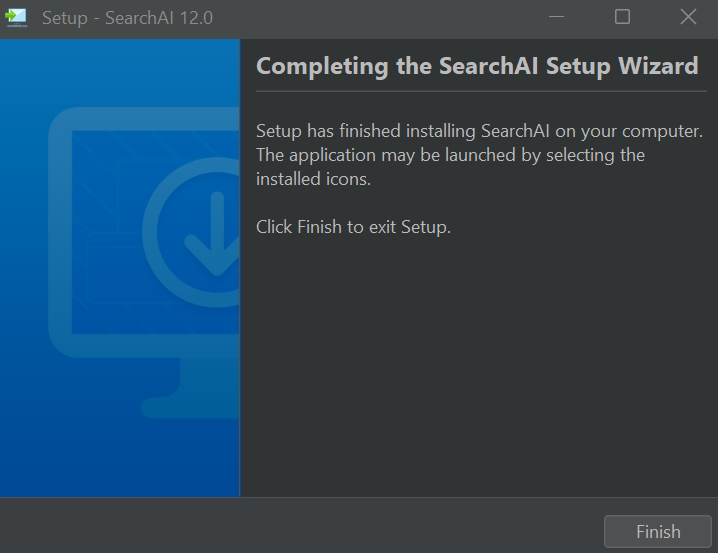
Task: Click the top blue area above the monitor graphic
Action: [x=120, y=71]
